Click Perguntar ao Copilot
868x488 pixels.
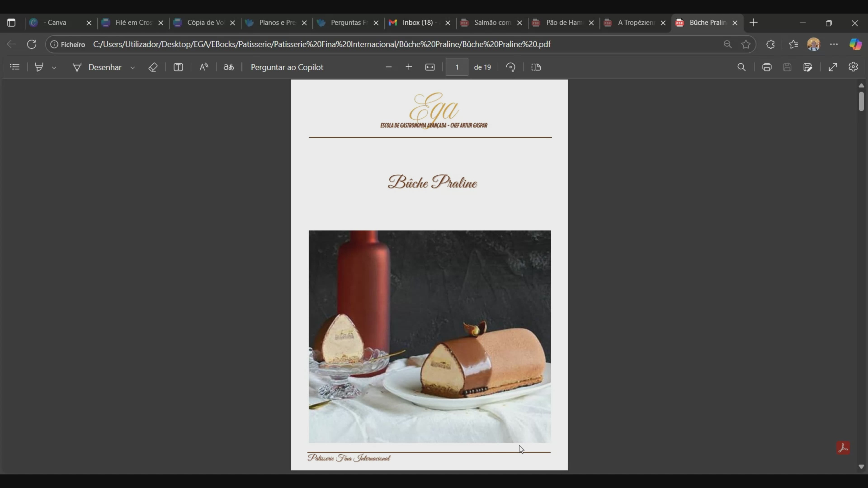pos(287,67)
